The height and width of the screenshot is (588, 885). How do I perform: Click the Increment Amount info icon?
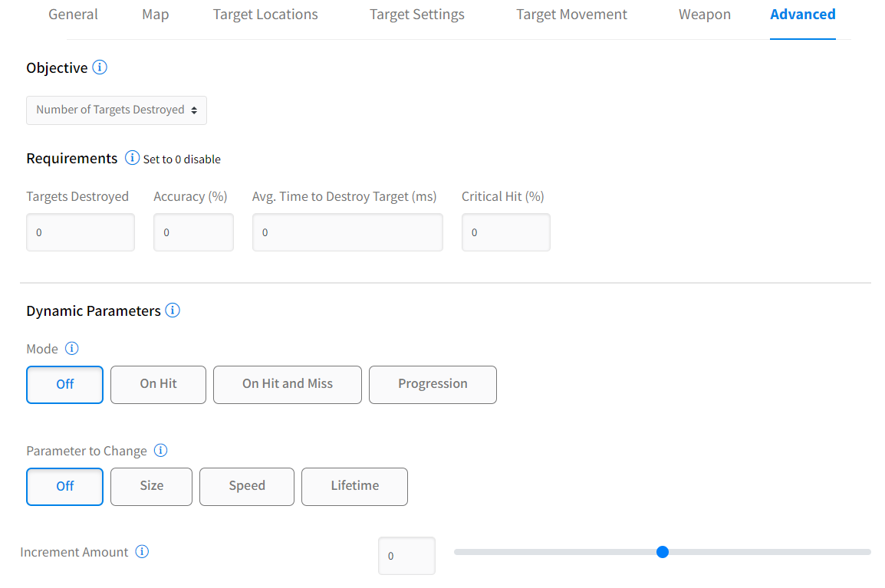142,552
